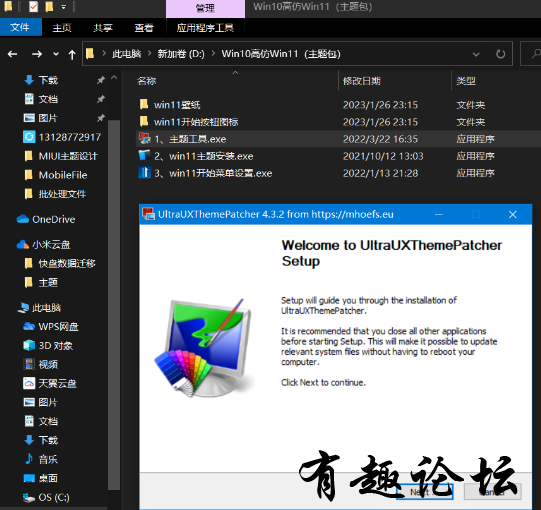Click date 2022/1/13 21:28 cell
Viewport: 541px width, 510px height.
(380, 173)
